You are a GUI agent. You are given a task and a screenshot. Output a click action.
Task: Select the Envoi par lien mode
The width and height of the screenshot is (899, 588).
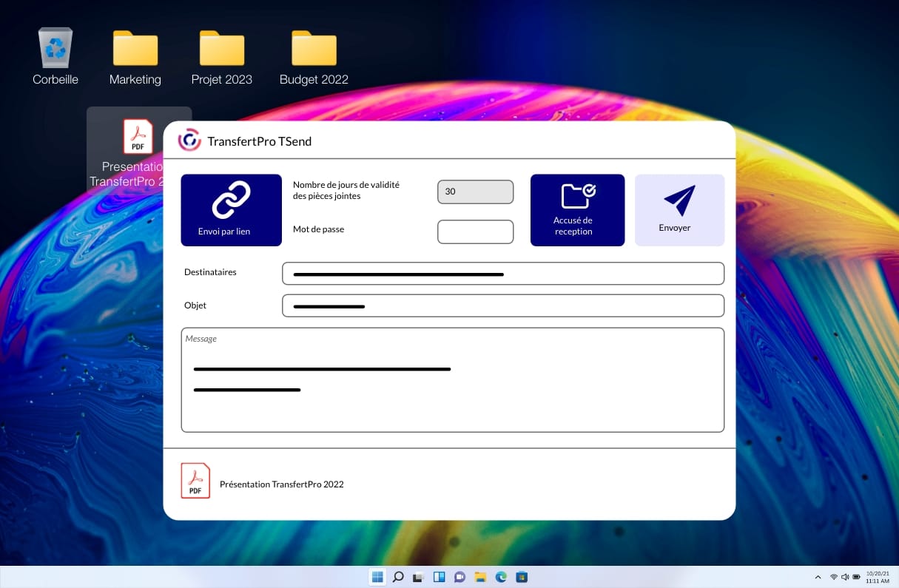pos(231,210)
